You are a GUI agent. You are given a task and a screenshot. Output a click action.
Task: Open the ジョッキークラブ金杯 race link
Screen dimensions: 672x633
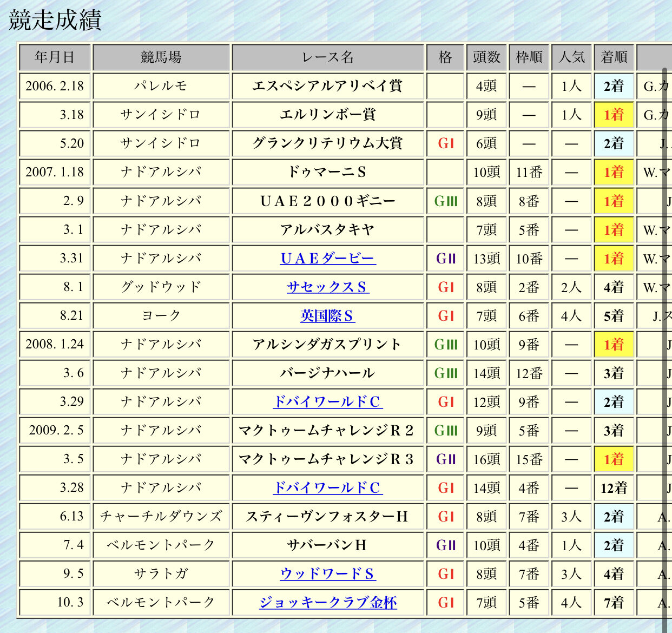tap(328, 603)
